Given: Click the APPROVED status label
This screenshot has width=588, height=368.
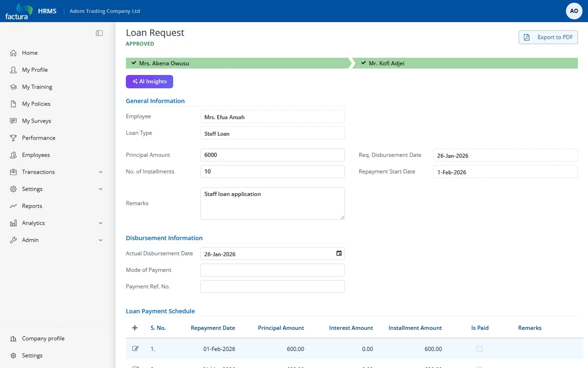Looking at the screenshot, I should (x=140, y=44).
